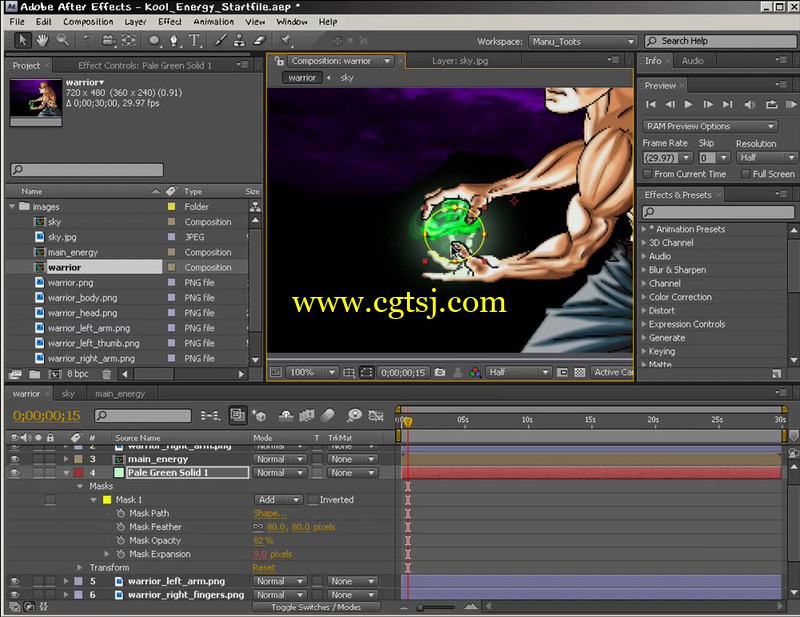The width and height of the screenshot is (800, 617).
Task: Click the Mask Path stopwatch
Action: [x=120, y=513]
